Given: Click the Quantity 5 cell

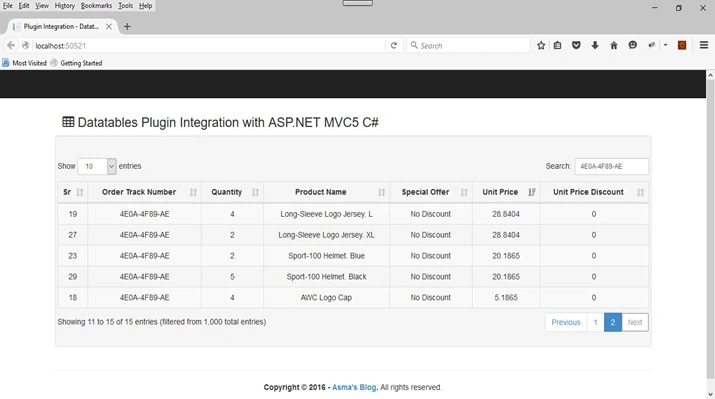Looking at the screenshot, I should coord(232,277).
